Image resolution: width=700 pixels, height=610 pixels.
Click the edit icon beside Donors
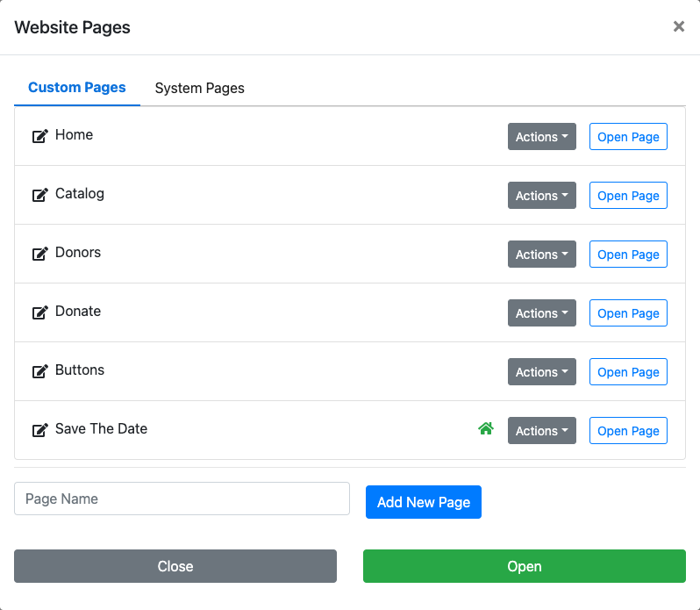coord(39,254)
